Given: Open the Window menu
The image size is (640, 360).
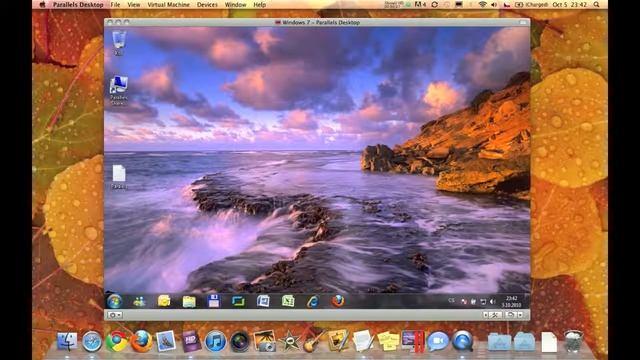Looking at the screenshot, I should 236,5.
